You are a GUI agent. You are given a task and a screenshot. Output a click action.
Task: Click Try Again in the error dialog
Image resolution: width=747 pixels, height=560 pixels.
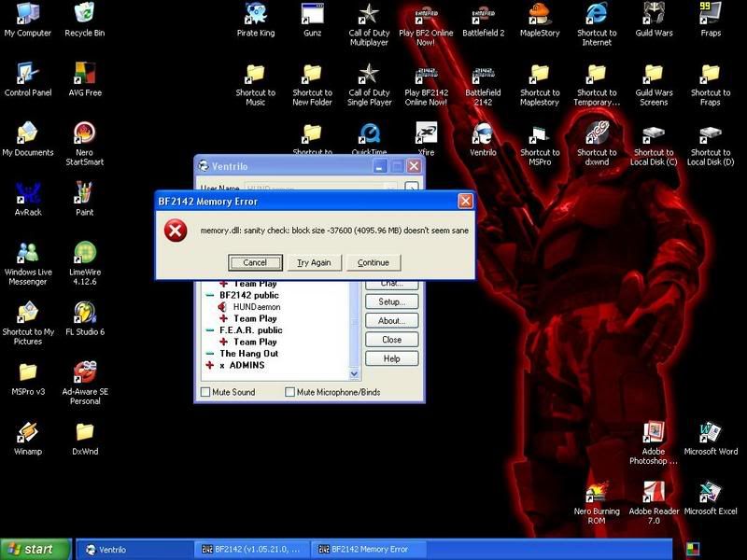point(314,262)
